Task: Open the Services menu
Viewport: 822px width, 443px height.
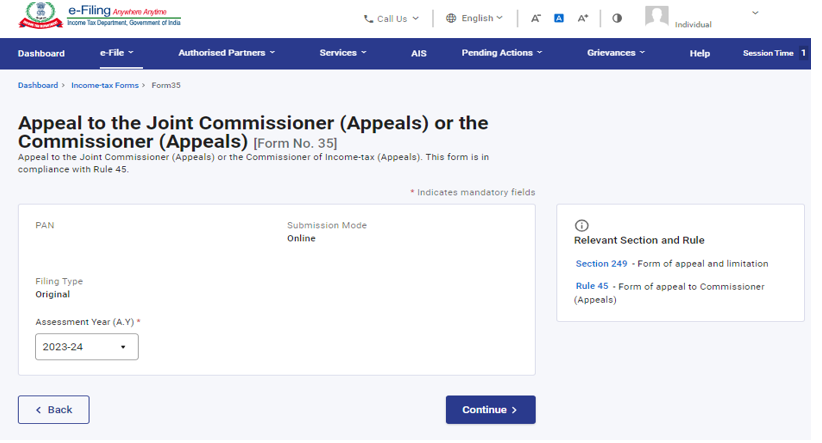Action: point(343,53)
